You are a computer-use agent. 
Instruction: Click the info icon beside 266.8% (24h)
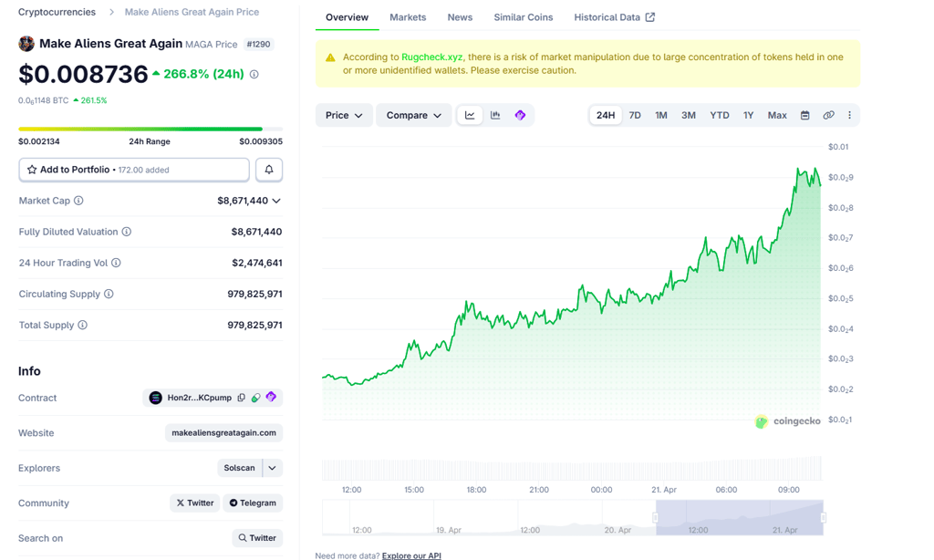(x=254, y=75)
